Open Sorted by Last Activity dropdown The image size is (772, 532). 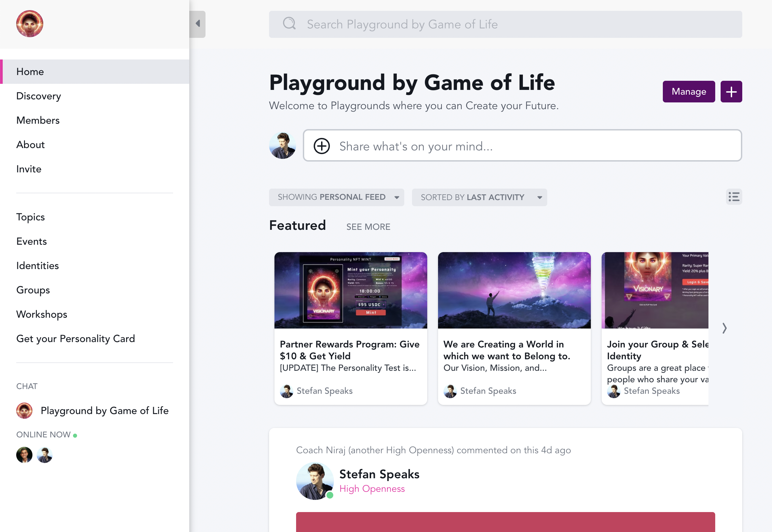pos(479,197)
